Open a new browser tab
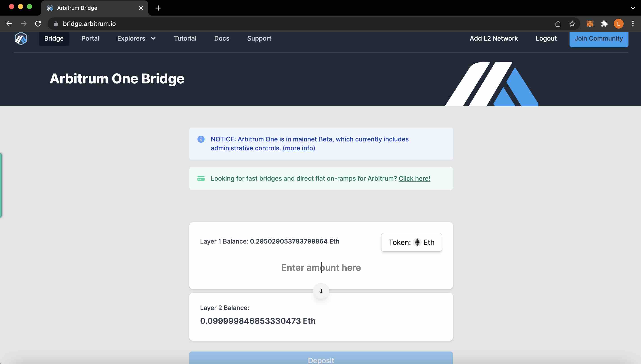Viewport: 641px width, 364px height. click(x=158, y=8)
